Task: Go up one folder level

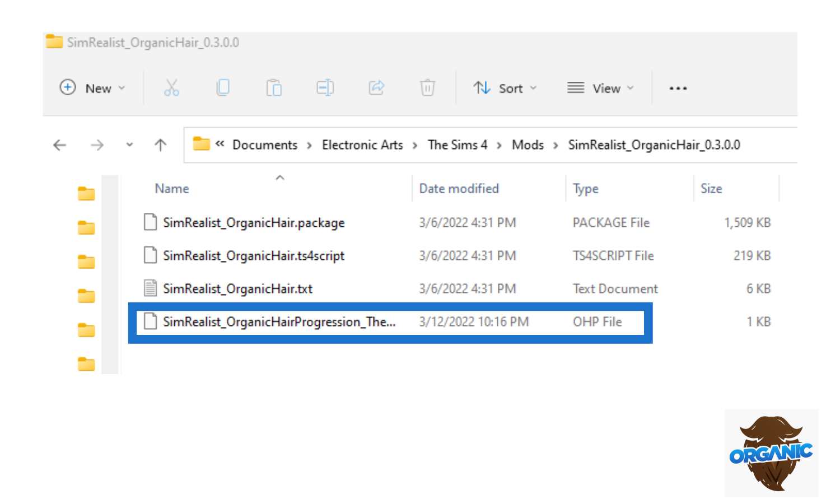Action: pyautogui.click(x=161, y=145)
